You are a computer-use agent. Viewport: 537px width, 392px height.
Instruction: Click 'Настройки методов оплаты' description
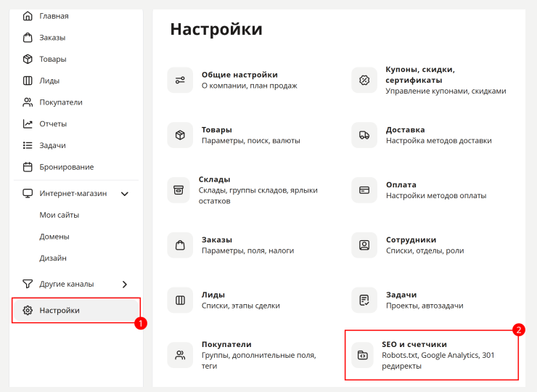point(436,196)
